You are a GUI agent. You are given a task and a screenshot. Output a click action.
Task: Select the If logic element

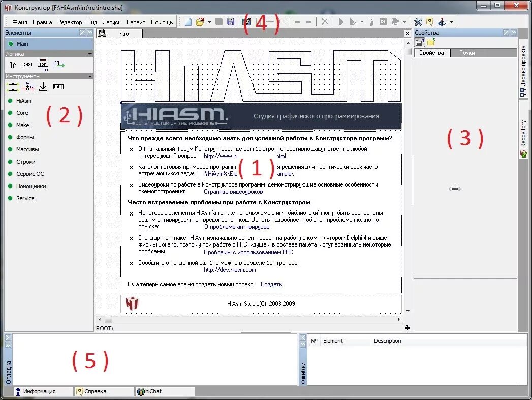13,65
